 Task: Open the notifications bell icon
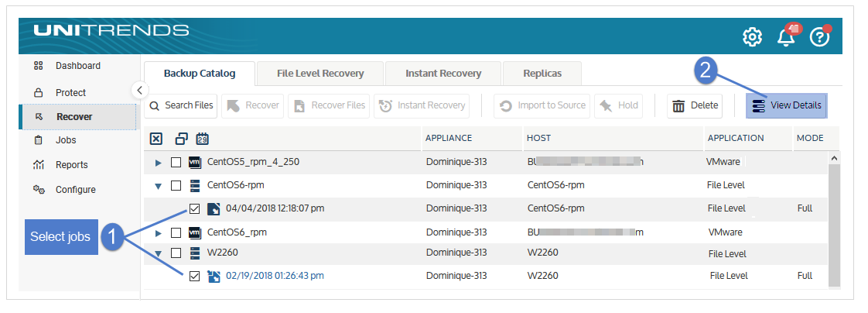(x=785, y=37)
